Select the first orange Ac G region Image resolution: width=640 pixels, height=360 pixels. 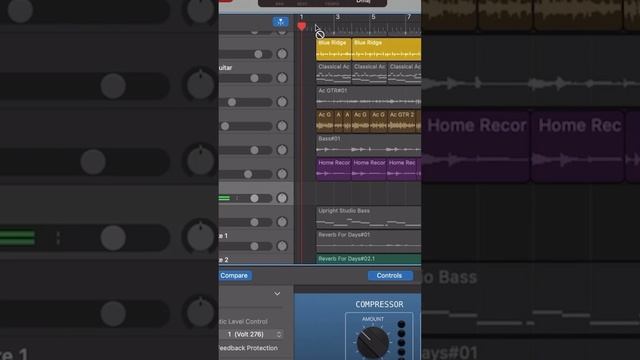[325, 121]
